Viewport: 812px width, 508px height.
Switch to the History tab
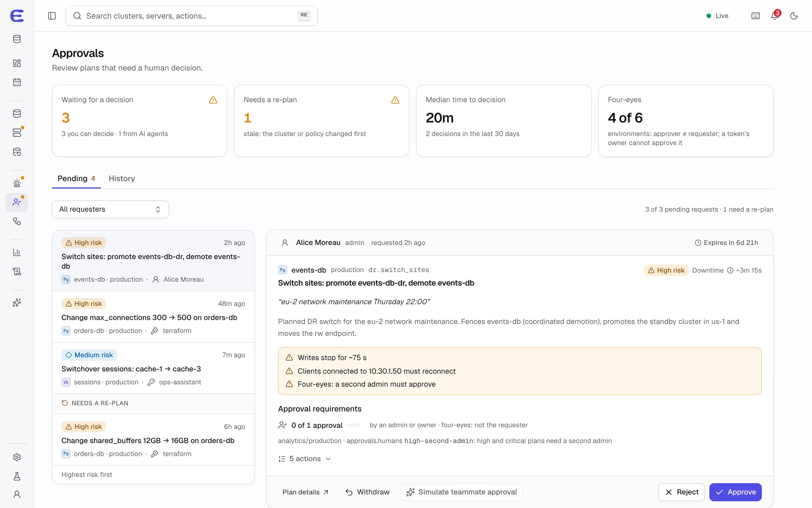pyautogui.click(x=122, y=178)
